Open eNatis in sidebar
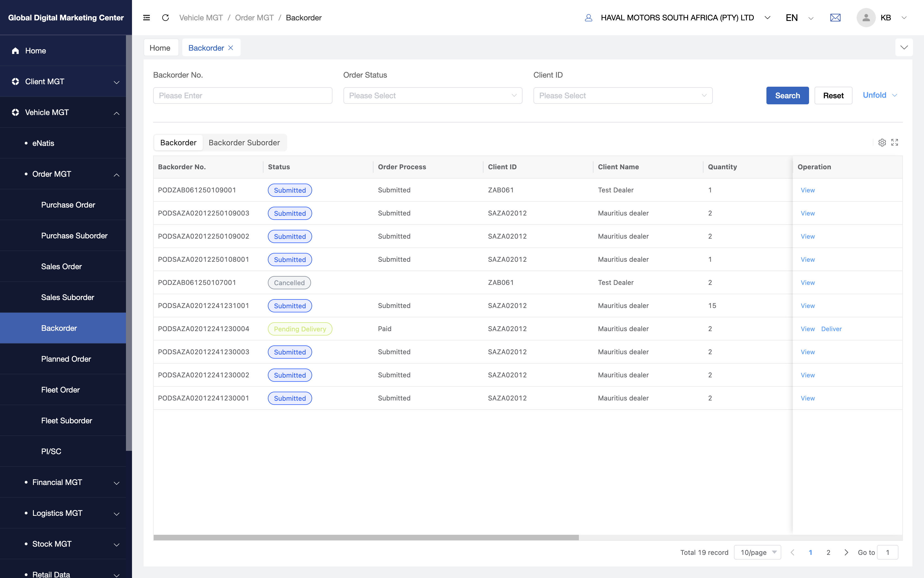 [43, 143]
